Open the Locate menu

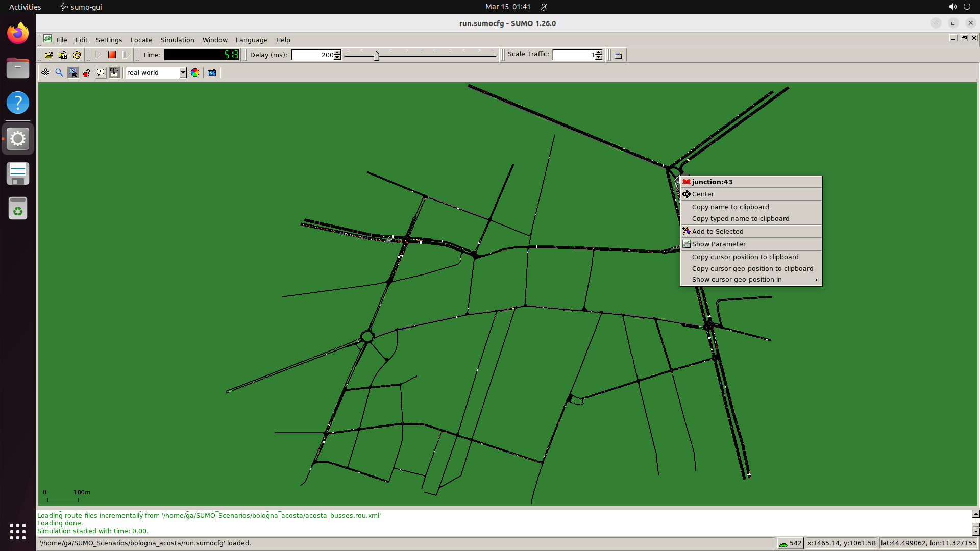point(141,40)
